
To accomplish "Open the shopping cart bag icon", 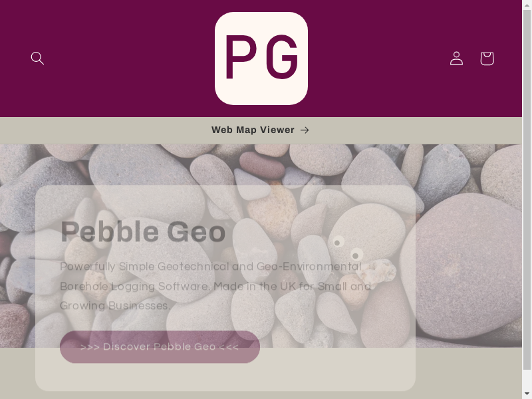I will coord(487,59).
